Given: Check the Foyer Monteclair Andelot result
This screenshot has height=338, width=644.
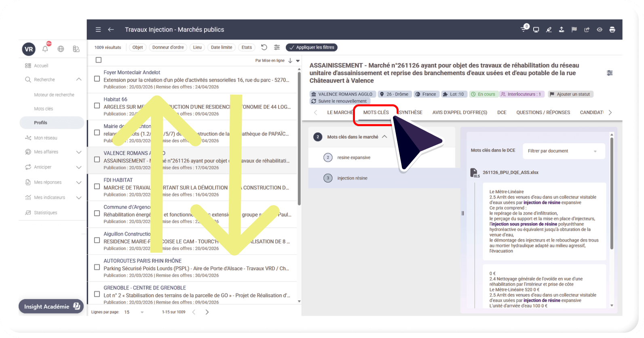Looking at the screenshot, I should tap(97, 79).
